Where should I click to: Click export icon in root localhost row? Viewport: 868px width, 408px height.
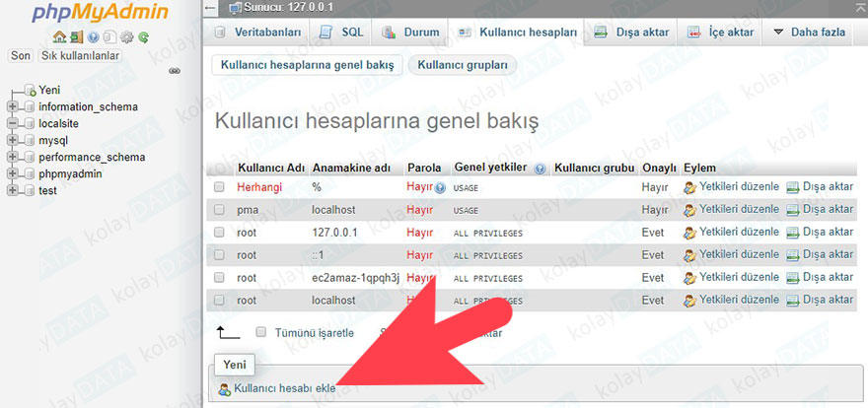tap(793, 301)
